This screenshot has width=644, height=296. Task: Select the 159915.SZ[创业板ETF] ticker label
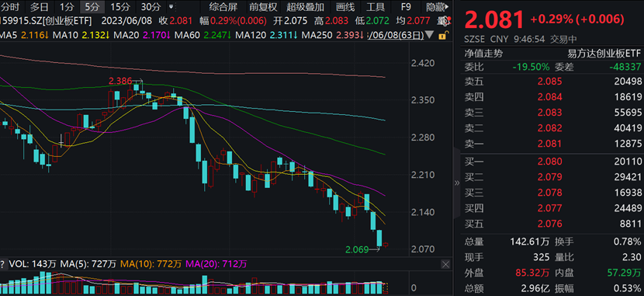(47, 21)
